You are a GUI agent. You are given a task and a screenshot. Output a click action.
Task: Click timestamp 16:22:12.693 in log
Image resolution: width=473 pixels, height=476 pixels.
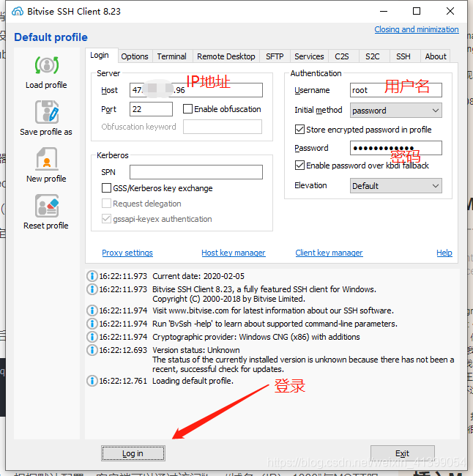pos(123,350)
